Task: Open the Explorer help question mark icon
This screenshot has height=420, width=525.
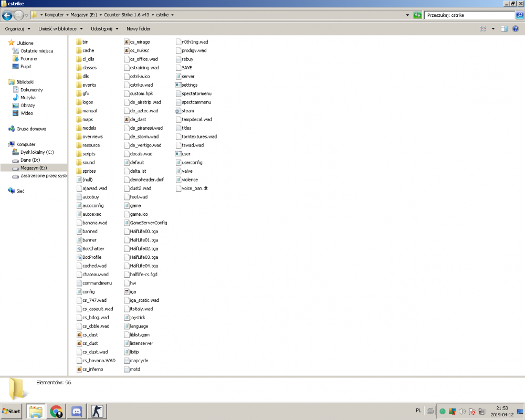Action: point(516,28)
